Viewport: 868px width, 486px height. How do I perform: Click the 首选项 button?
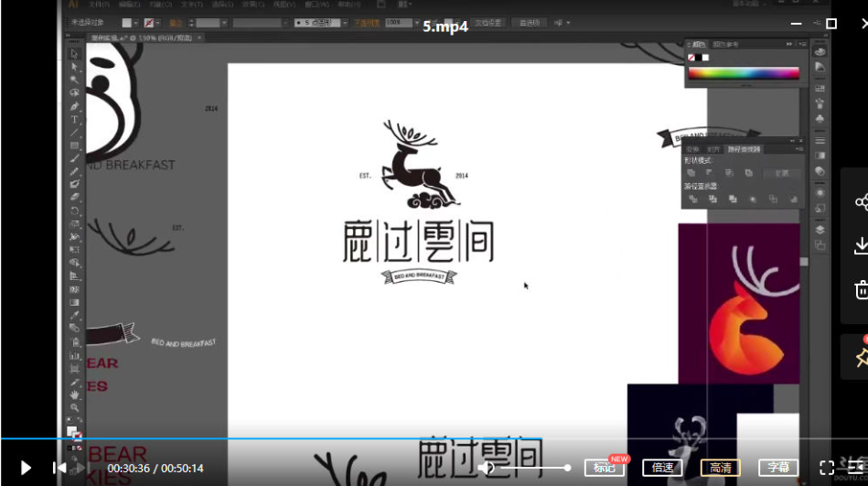[x=530, y=23]
